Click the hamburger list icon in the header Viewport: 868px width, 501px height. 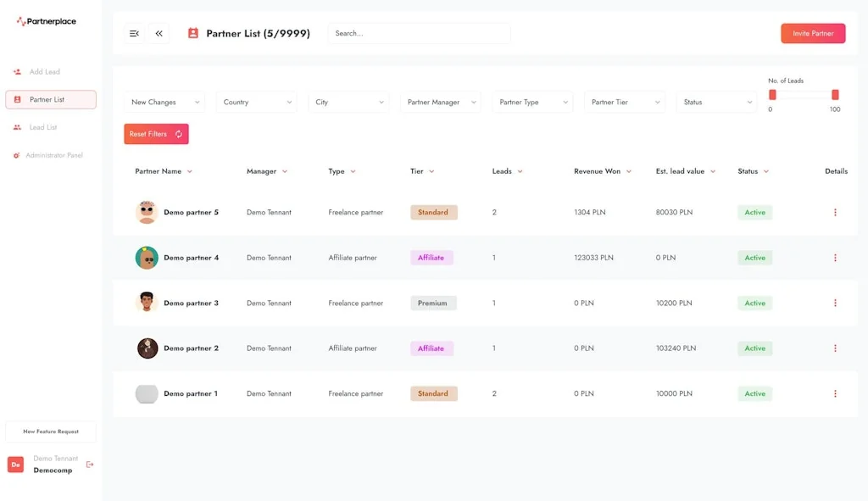coord(133,33)
